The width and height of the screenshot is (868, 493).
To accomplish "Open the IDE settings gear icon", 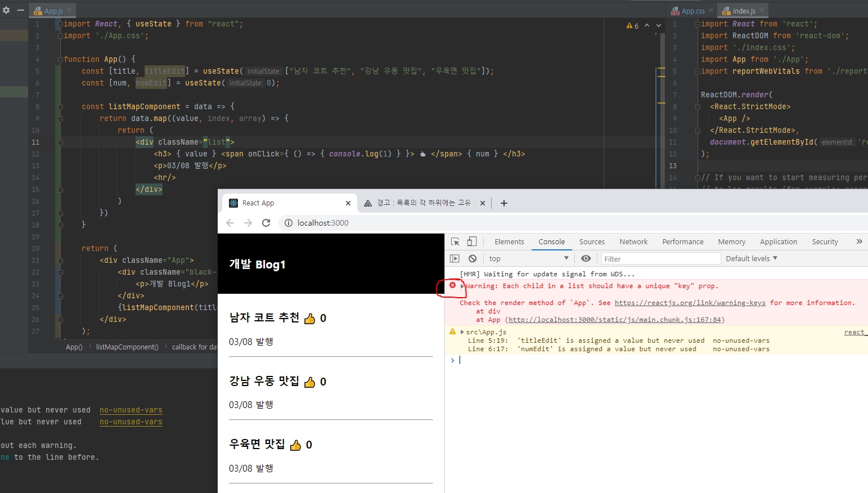I will (x=6, y=10).
